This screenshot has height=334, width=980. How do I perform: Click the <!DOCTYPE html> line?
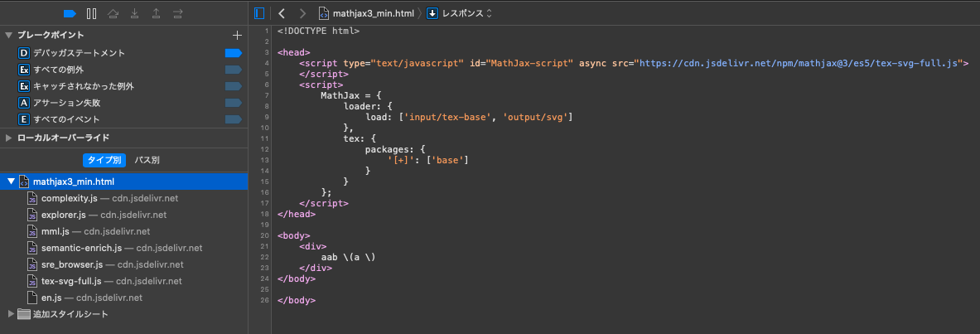click(319, 31)
